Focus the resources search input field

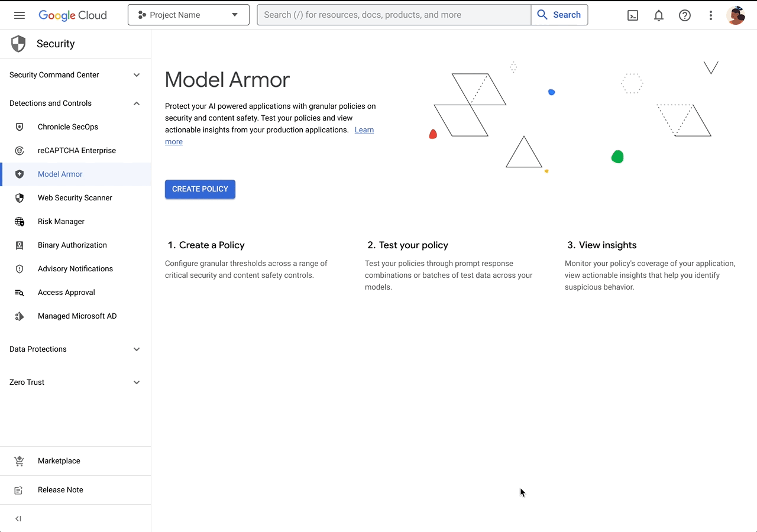(394, 15)
